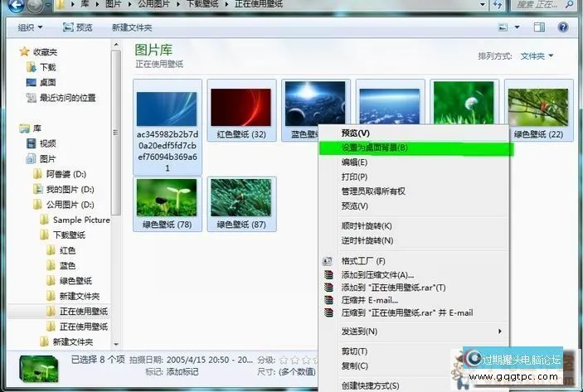Image resolution: width=583 pixels, height=392 pixels.
Task: Choose 添加到压缩文件(A)... menu item
Action: coord(414,275)
